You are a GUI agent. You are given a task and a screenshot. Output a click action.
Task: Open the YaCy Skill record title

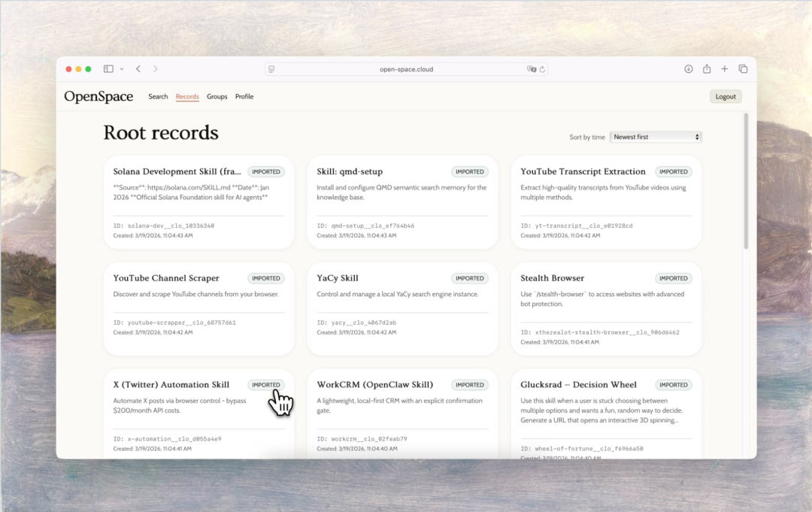coord(337,278)
